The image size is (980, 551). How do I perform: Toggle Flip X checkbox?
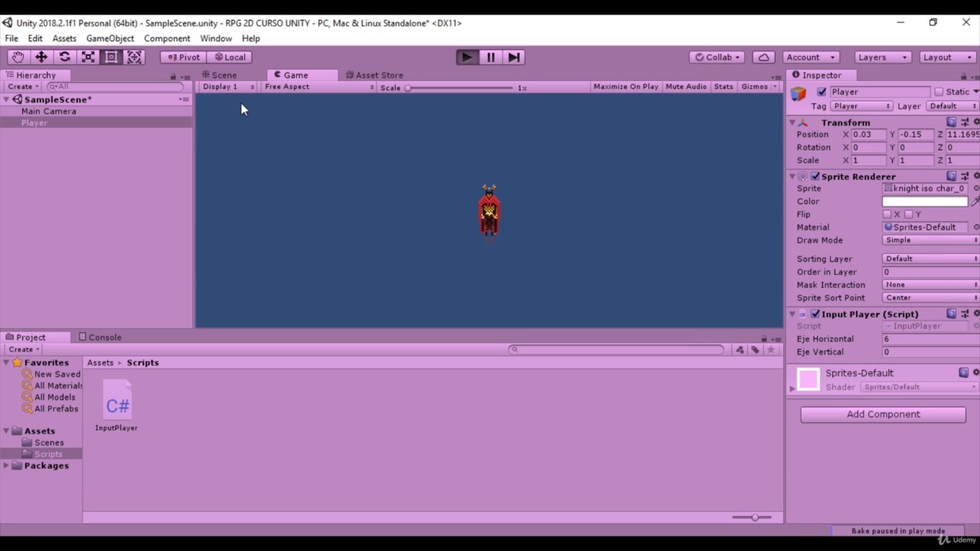887,214
